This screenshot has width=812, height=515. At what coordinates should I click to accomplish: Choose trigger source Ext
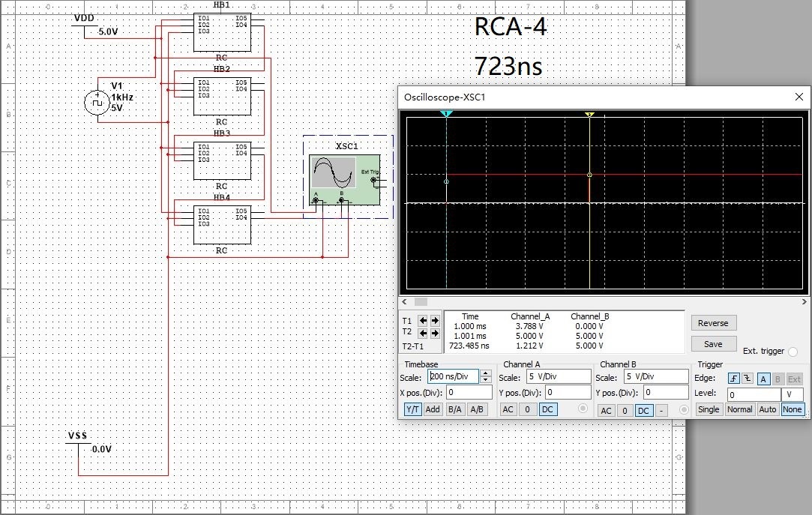pyautogui.click(x=794, y=379)
